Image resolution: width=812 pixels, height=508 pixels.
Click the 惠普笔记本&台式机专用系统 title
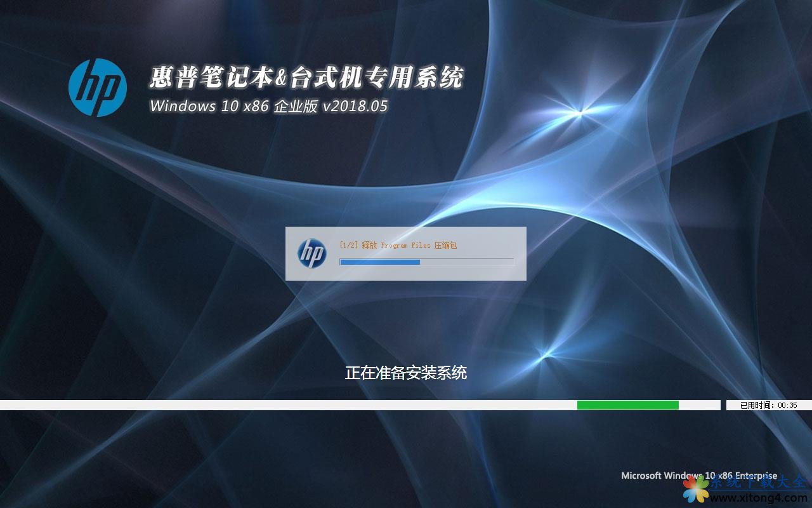[x=306, y=78]
